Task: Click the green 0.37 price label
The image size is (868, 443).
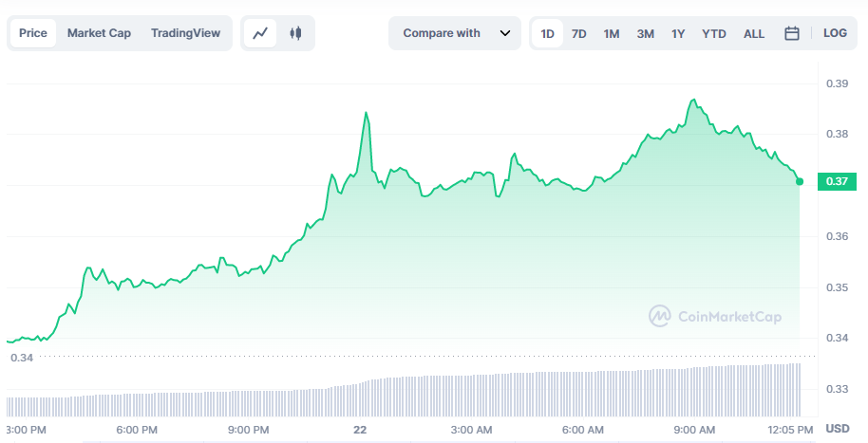Action: [837, 181]
